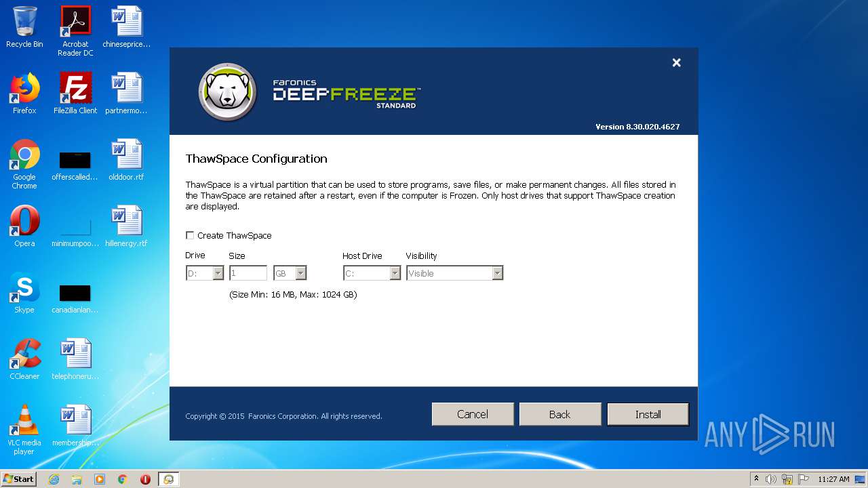868x488 pixels.
Task: Open Windows Explorer from taskbar
Action: coord(77,479)
